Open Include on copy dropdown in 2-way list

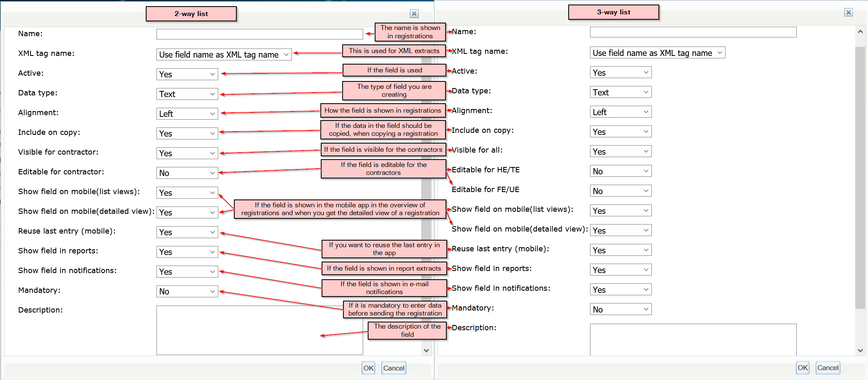click(187, 134)
